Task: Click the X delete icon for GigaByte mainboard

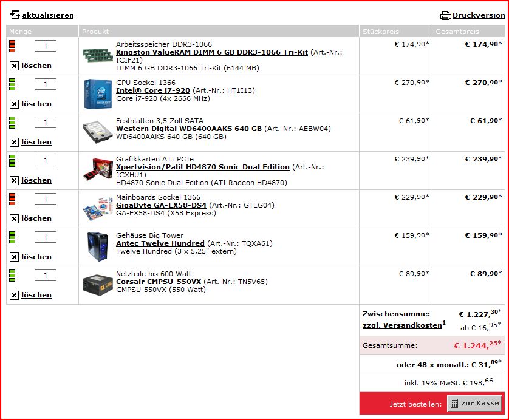Action: click(14, 219)
